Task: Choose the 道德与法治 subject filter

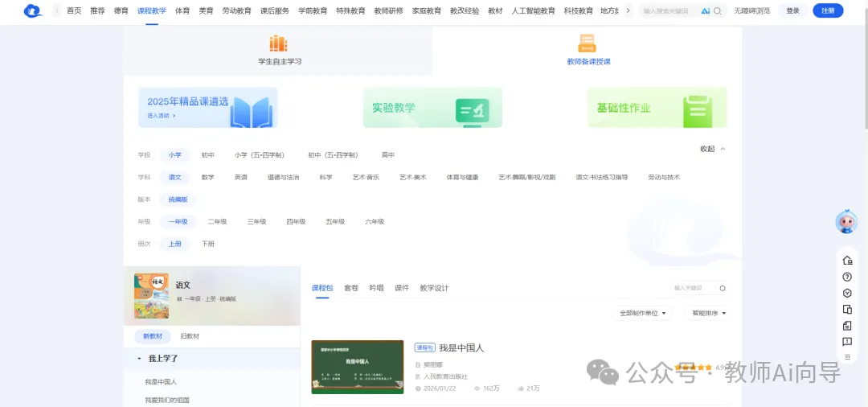Action: tap(284, 177)
